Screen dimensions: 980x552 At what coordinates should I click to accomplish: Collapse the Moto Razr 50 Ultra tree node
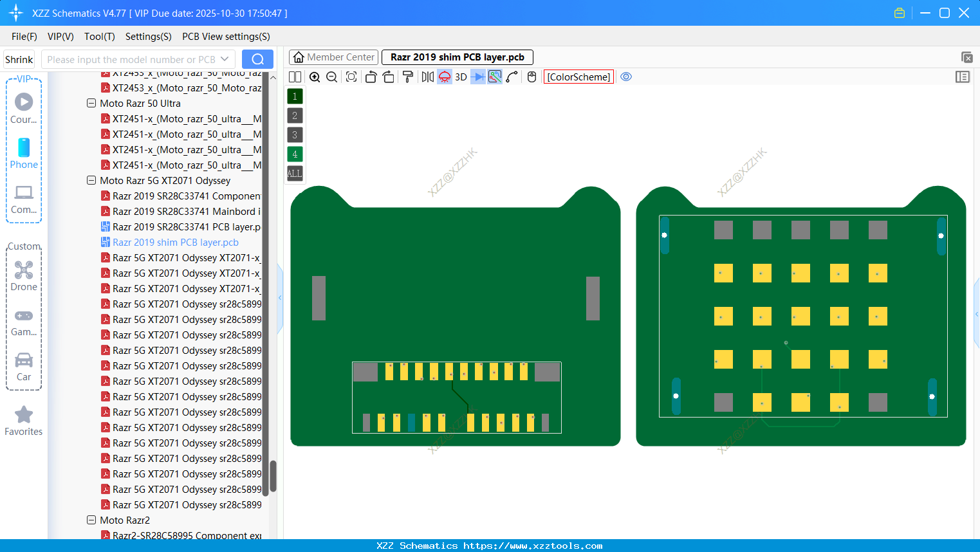(x=91, y=103)
